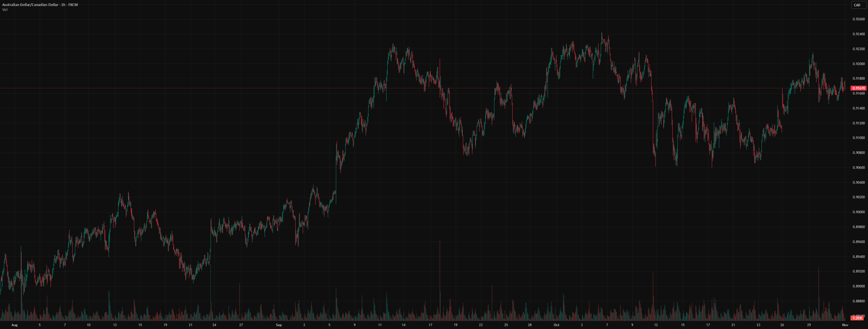Viewport: 868px width, 329px height.
Task: Select the Nov label on time axis
Action: [x=845, y=325]
